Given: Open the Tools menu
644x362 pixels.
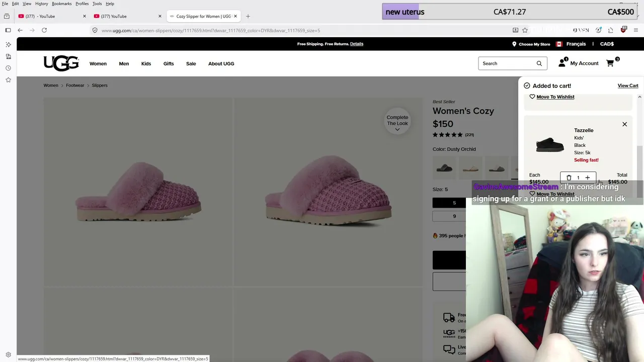Looking at the screenshot, I should [x=97, y=4].
